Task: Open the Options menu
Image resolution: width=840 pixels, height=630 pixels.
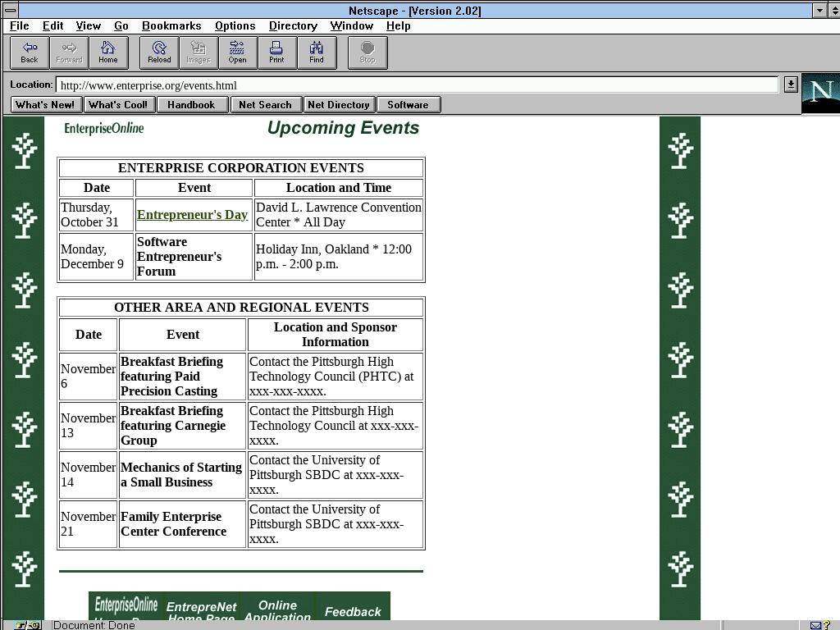Action: 235,25
